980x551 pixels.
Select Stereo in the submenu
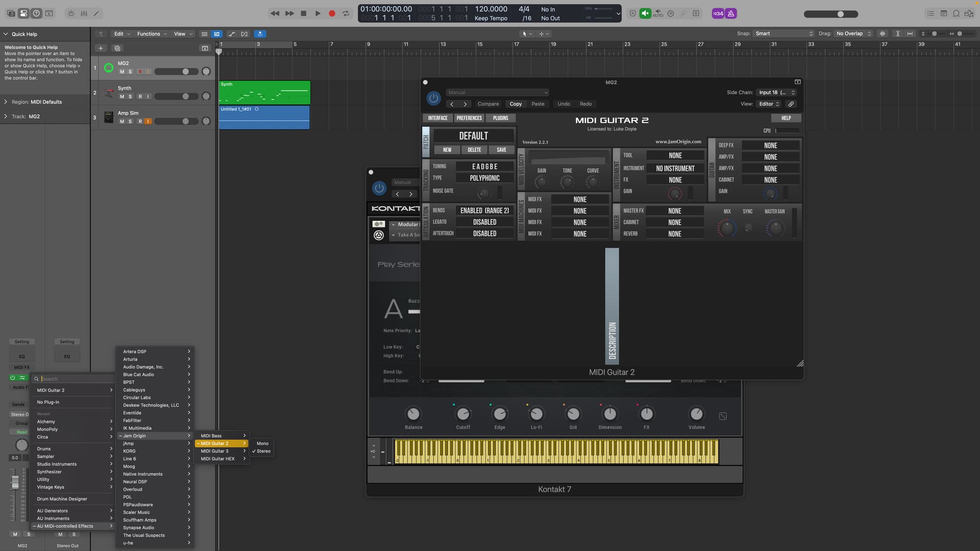point(263,452)
